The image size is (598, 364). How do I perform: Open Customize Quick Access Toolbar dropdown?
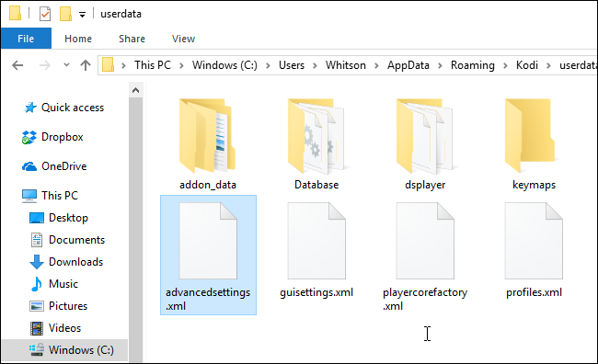82,15
